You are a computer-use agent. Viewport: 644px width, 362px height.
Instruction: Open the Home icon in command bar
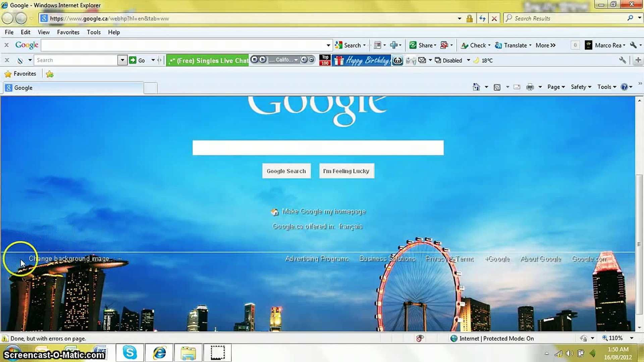(x=476, y=87)
